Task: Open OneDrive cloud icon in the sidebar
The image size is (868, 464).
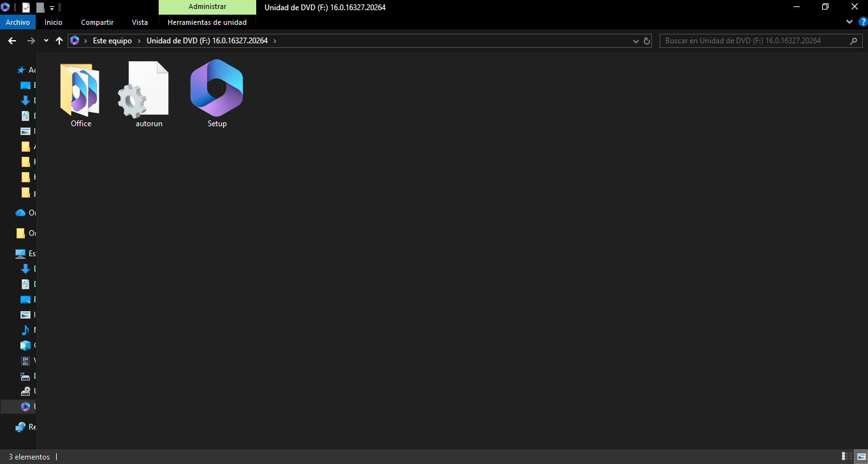Action: pyautogui.click(x=20, y=213)
